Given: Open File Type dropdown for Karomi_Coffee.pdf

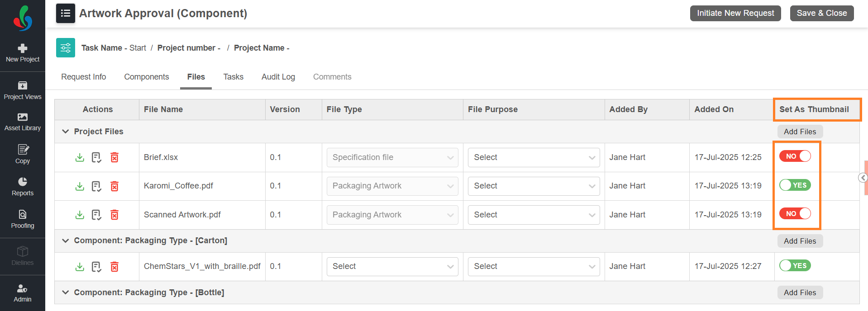Looking at the screenshot, I should pyautogui.click(x=392, y=186).
